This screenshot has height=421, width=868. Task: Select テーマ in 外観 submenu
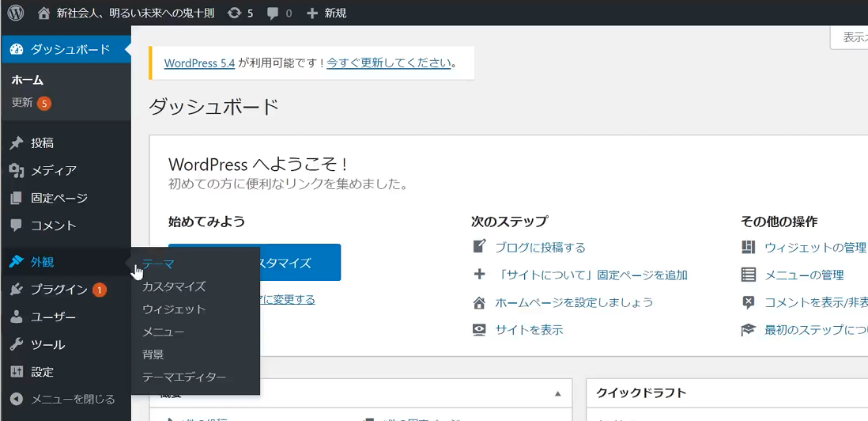(x=158, y=264)
